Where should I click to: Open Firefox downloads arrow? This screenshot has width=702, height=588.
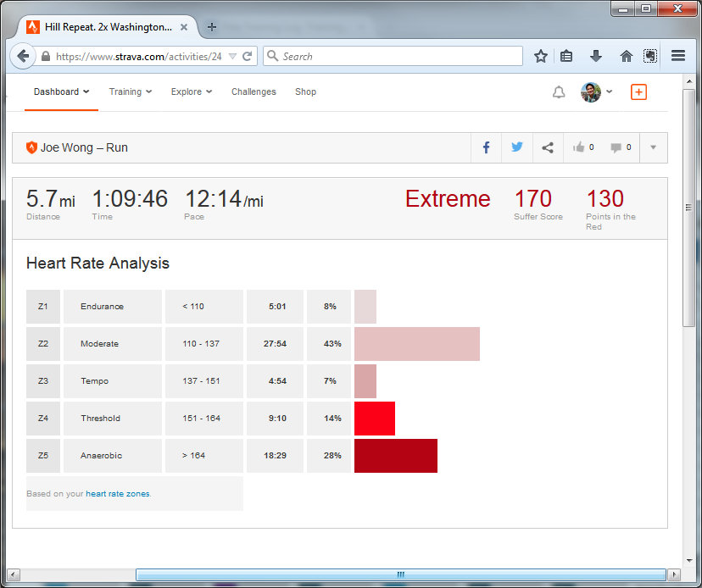[596, 56]
